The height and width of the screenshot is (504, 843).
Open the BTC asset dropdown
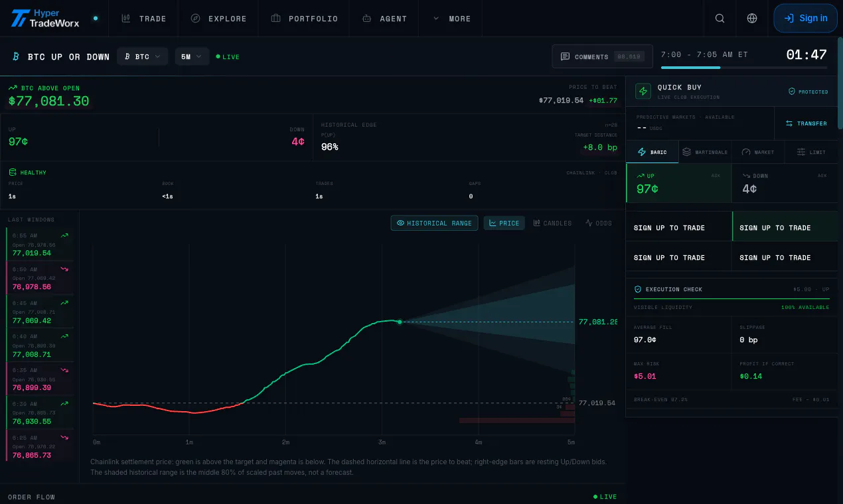142,57
